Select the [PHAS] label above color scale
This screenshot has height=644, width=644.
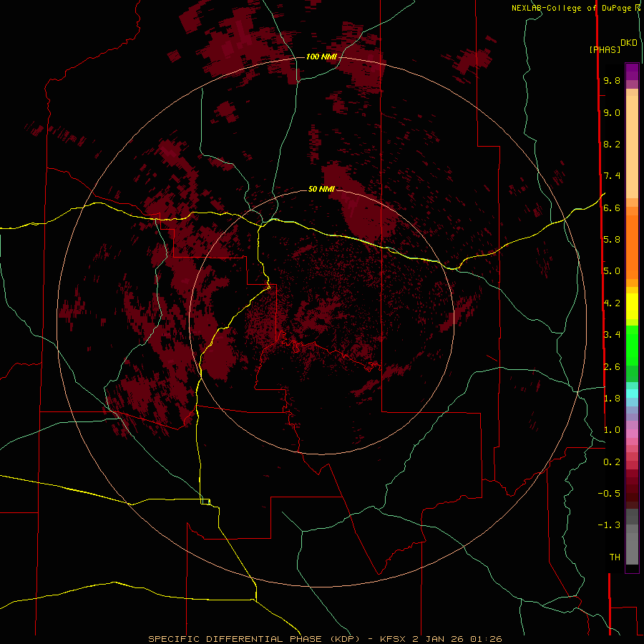(x=605, y=49)
